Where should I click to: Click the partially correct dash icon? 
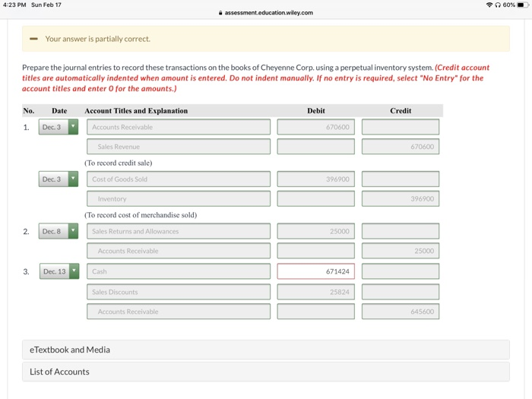33,39
